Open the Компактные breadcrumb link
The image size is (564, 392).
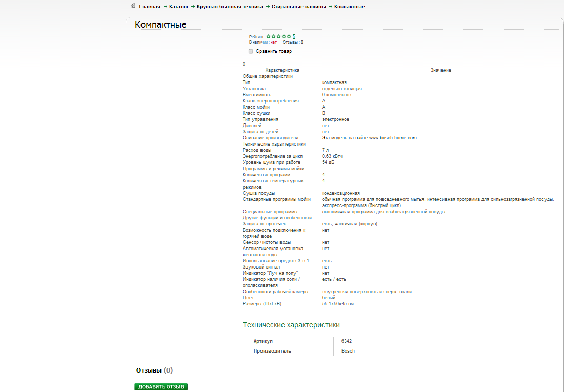pyautogui.click(x=350, y=7)
